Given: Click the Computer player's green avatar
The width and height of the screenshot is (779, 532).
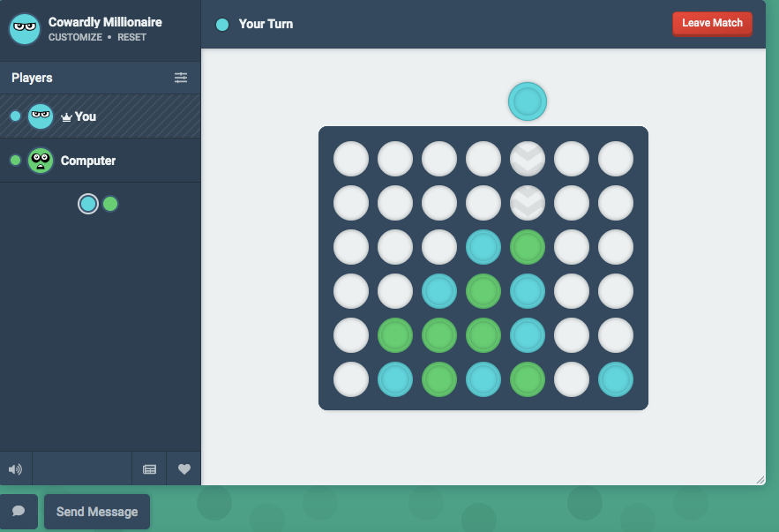Looking at the screenshot, I should (41, 161).
